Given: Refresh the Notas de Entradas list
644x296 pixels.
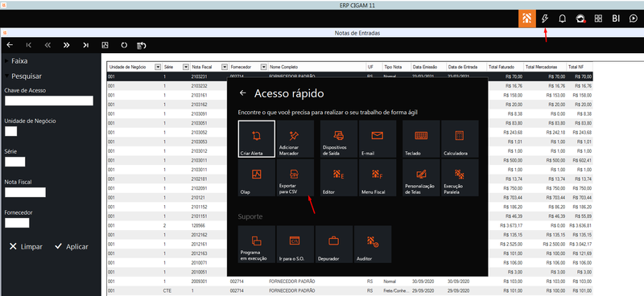Looking at the screenshot, I should pyautogui.click(x=124, y=45).
